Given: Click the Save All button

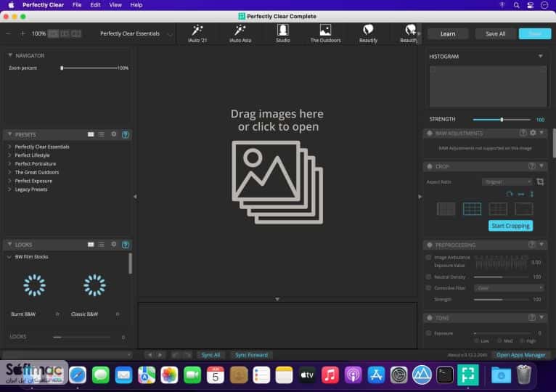Looking at the screenshot, I should (495, 33).
